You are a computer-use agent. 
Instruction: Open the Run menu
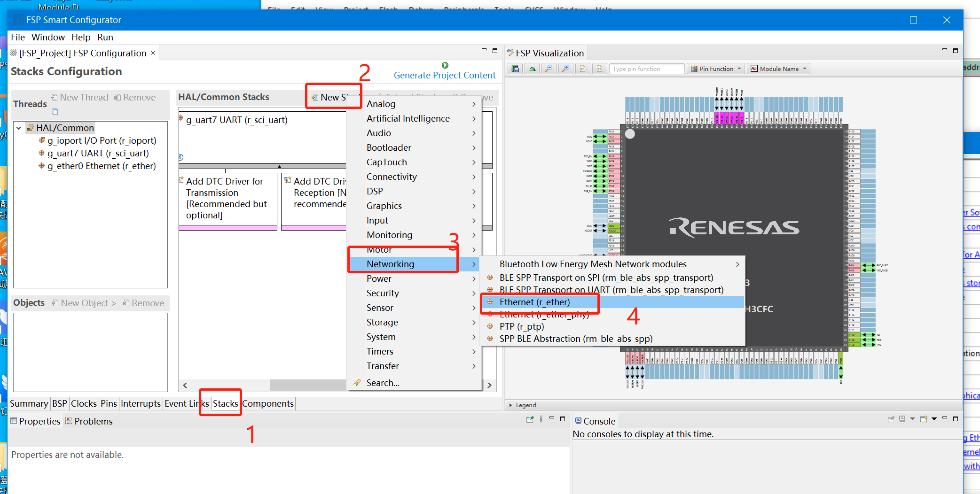click(x=105, y=37)
